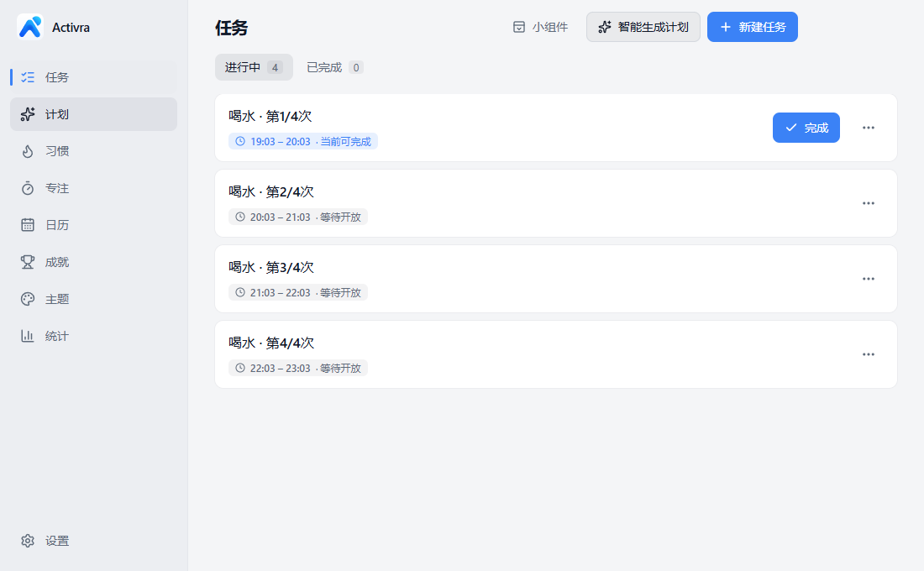Click the 任务 page heading
924x571 pixels.
[232, 28]
